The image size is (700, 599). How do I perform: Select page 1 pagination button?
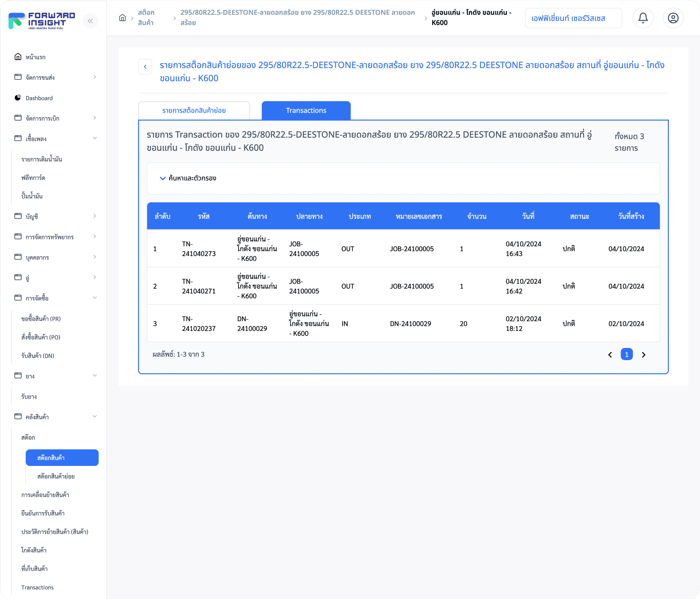pyautogui.click(x=626, y=355)
